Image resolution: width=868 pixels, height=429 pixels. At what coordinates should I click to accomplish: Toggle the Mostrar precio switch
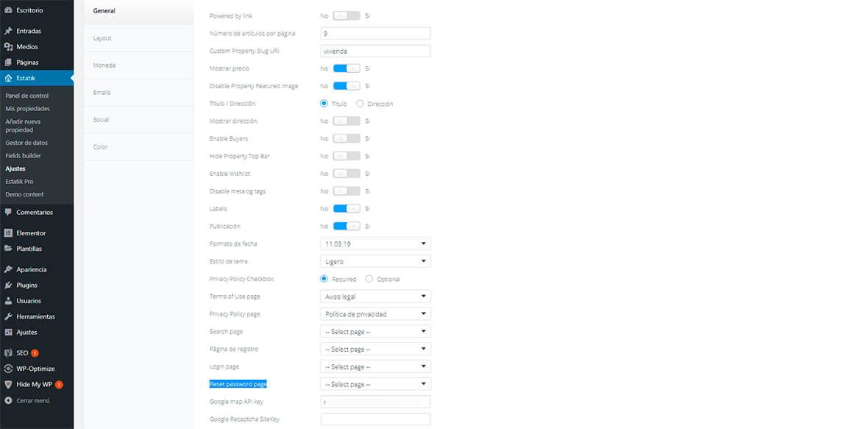pyautogui.click(x=346, y=68)
